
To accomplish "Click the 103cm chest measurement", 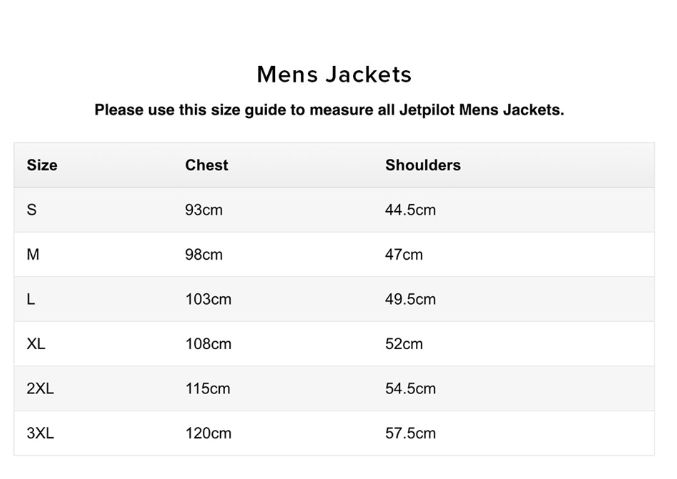I will [x=208, y=299].
